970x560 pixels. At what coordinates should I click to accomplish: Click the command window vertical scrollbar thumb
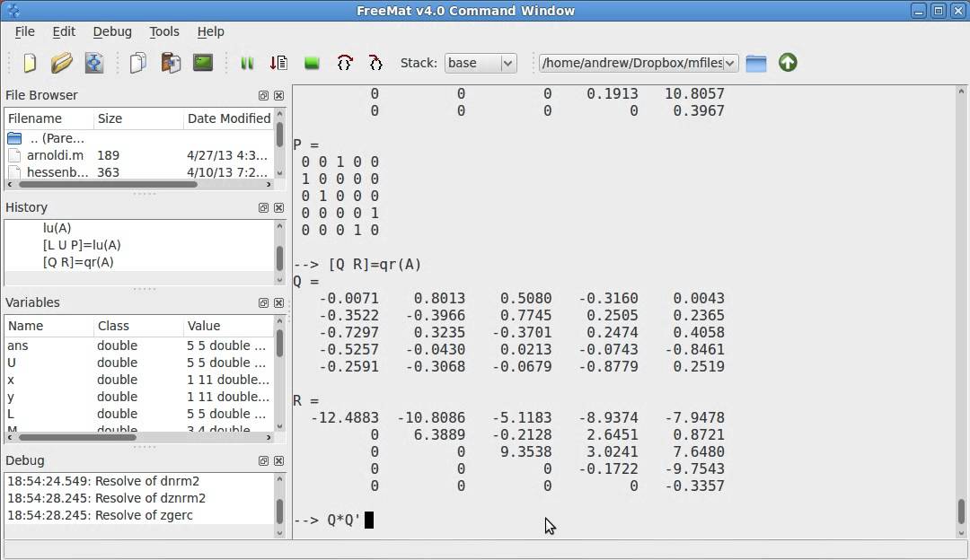961,512
